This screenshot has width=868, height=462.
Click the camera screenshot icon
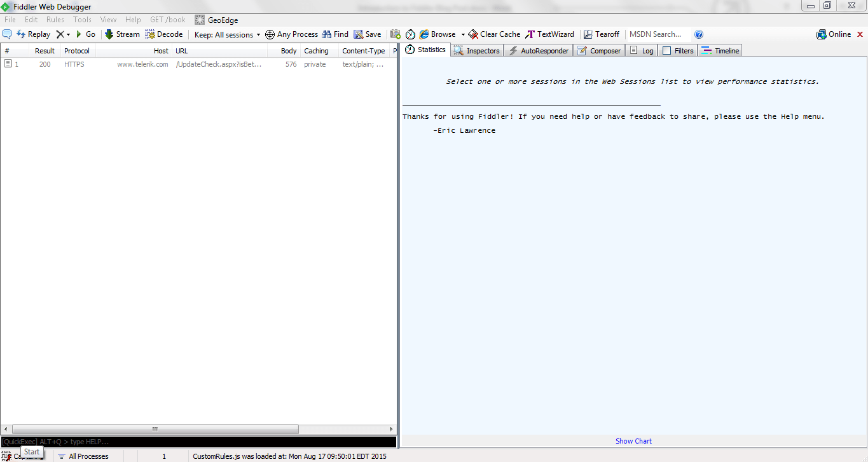pos(396,34)
